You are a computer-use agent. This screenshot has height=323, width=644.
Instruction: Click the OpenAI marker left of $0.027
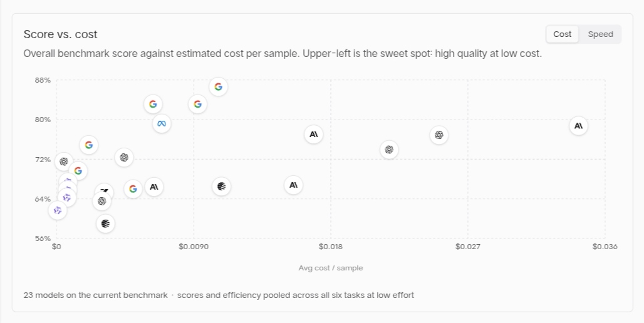(x=390, y=150)
